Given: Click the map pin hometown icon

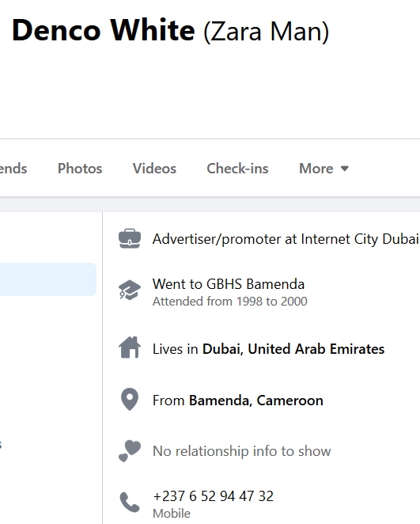Looking at the screenshot, I should pos(130,399).
